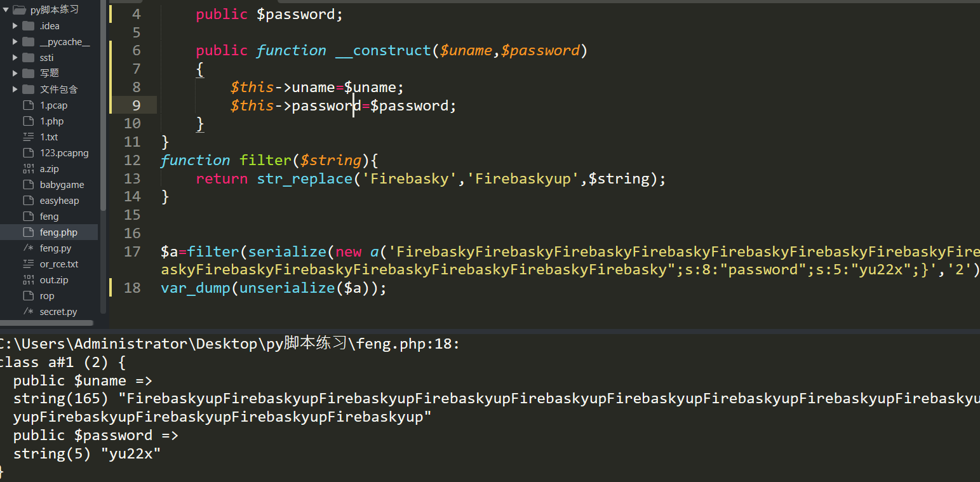Open 1.txt file
Viewport: 980px width, 482px height.
49,137
